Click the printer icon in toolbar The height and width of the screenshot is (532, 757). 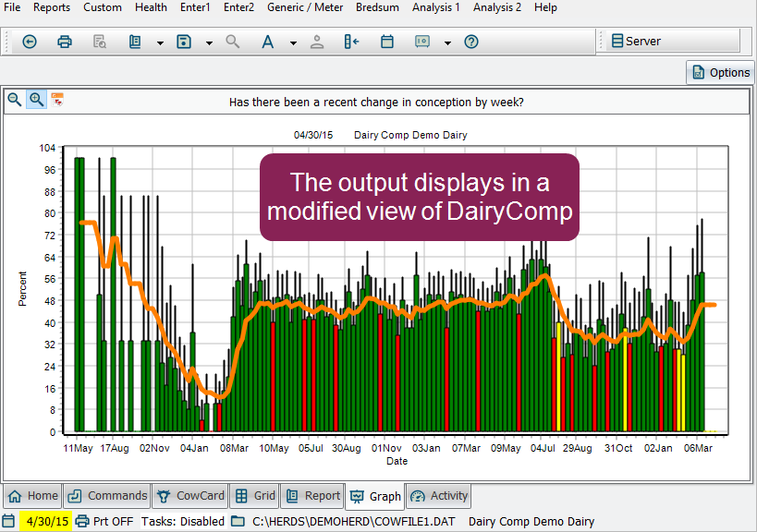(x=65, y=42)
